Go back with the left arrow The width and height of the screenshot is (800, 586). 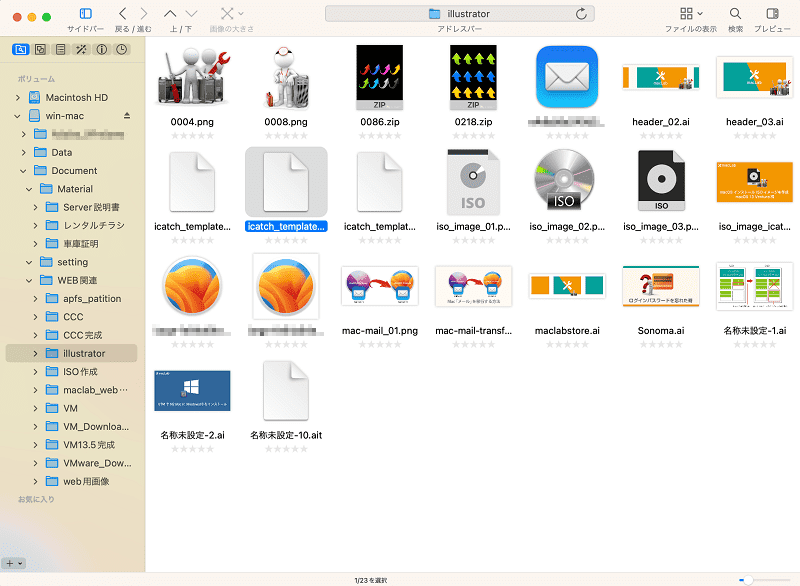tap(122, 14)
